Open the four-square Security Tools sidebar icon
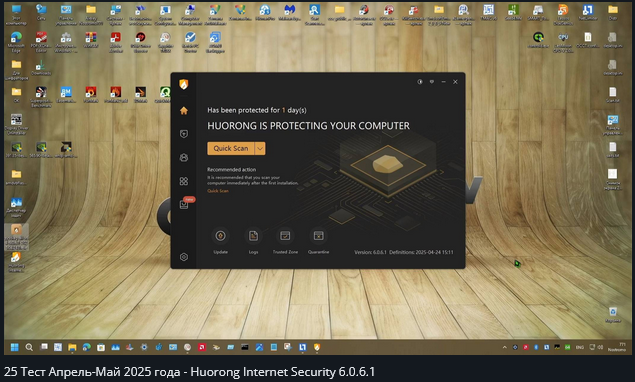Screen dimensions: 635x382 point(184,181)
